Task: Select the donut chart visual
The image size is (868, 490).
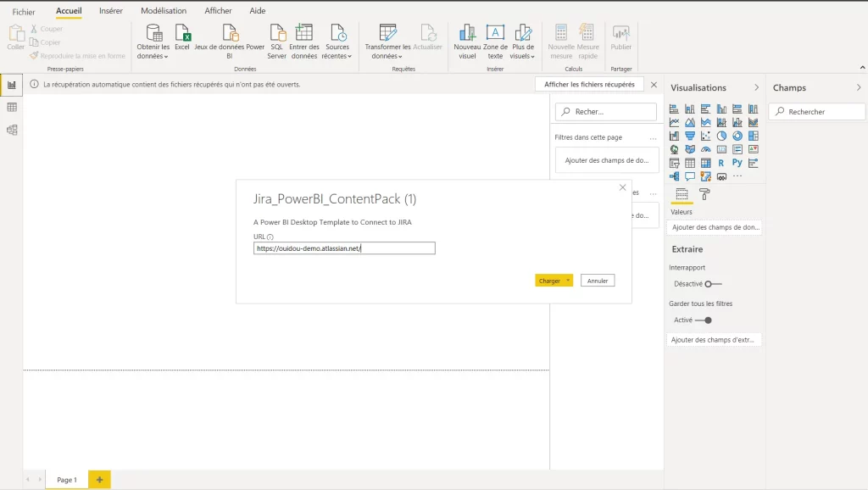Action: (737, 136)
